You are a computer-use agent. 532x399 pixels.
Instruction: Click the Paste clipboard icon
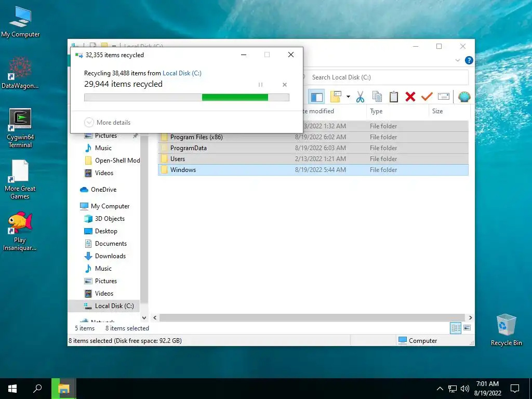pyautogui.click(x=394, y=97)
